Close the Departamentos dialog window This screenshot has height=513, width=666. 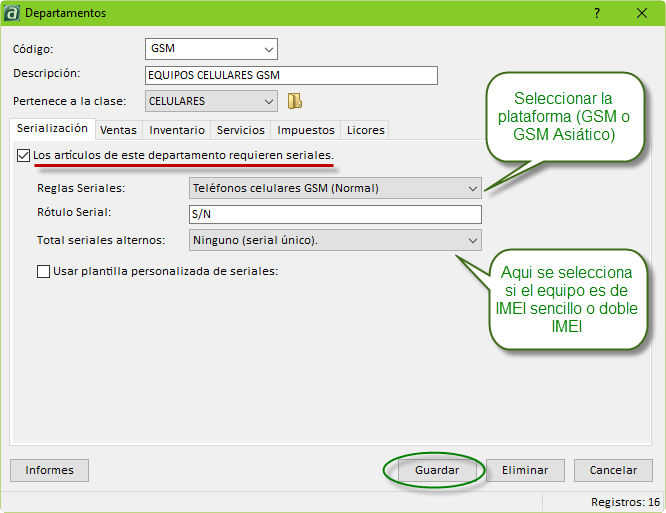pyautogui.click(x=642, y=13)
